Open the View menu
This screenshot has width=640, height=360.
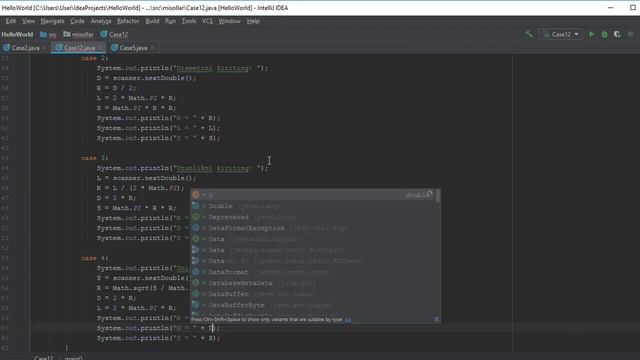point(28,21)
